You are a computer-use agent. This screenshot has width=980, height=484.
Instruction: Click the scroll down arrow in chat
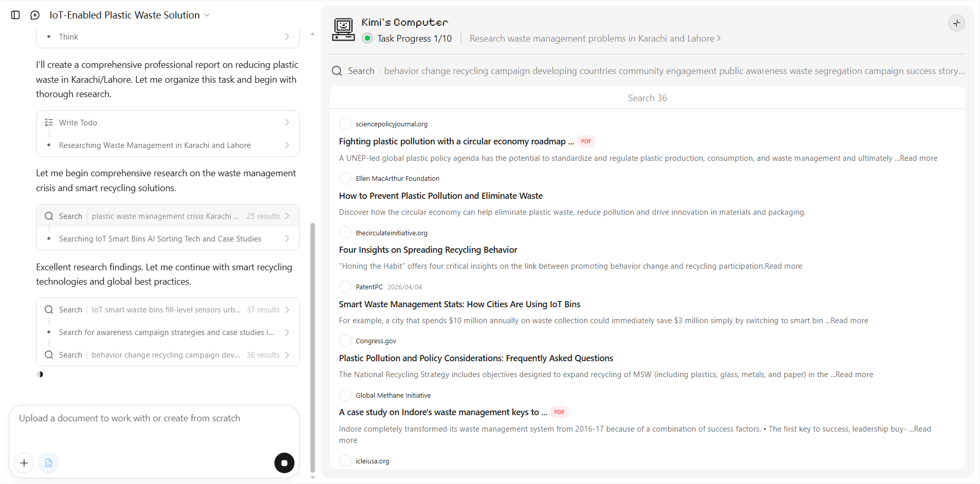coord(312,478)
